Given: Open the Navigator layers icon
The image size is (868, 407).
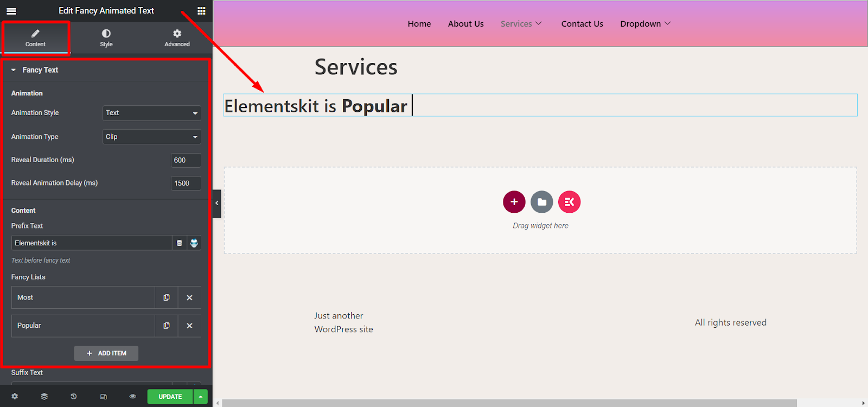Looking at the screenshot, I should point(44,397).
